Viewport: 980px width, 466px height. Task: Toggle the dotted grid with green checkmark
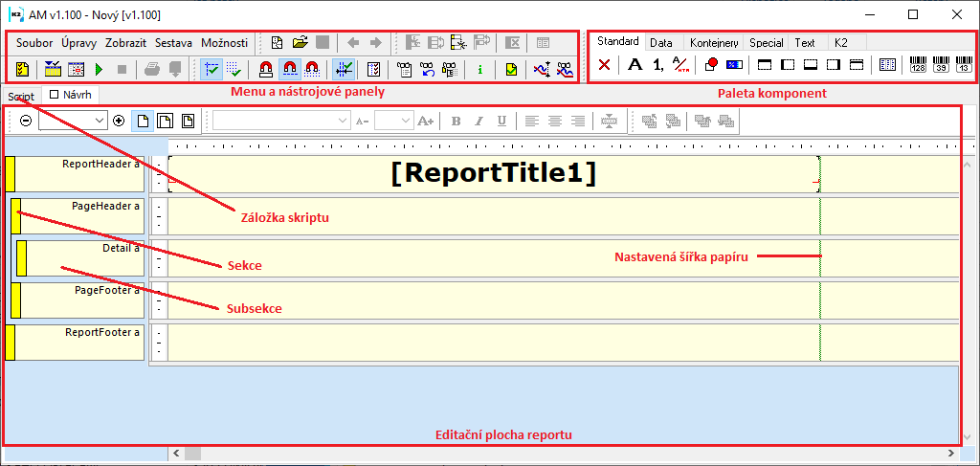234,69
